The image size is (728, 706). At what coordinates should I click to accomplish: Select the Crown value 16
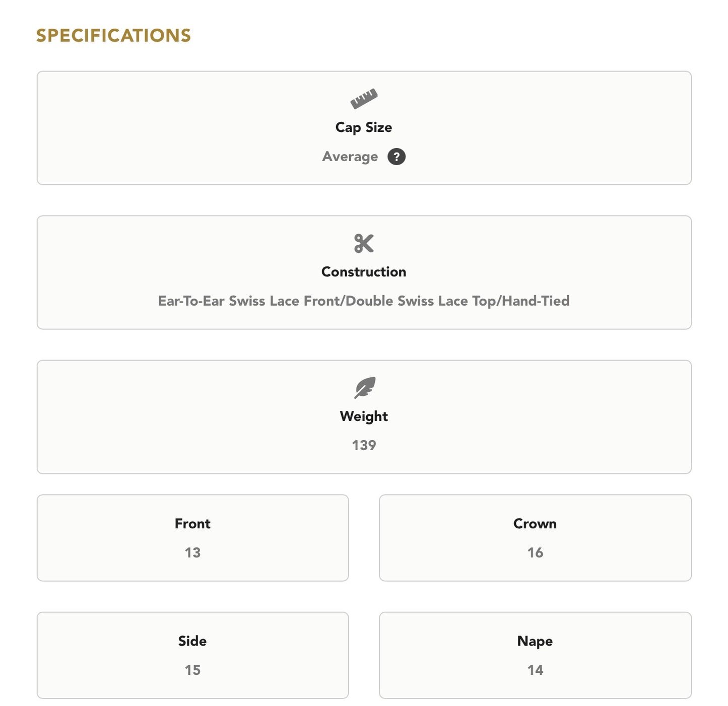535,553
